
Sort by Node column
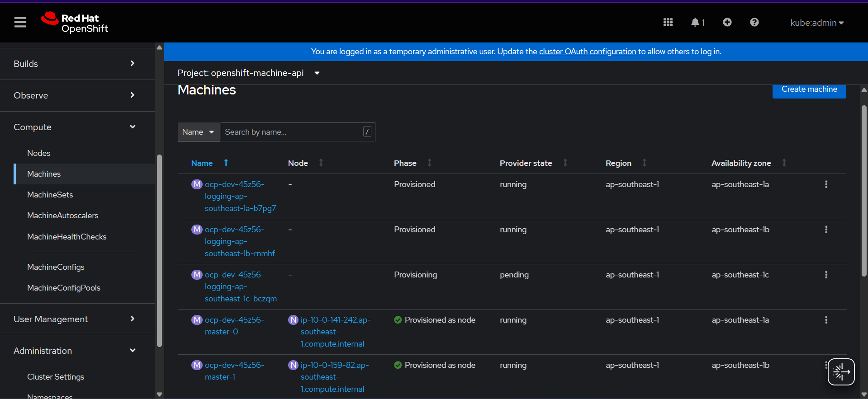[x=321, y=163]
